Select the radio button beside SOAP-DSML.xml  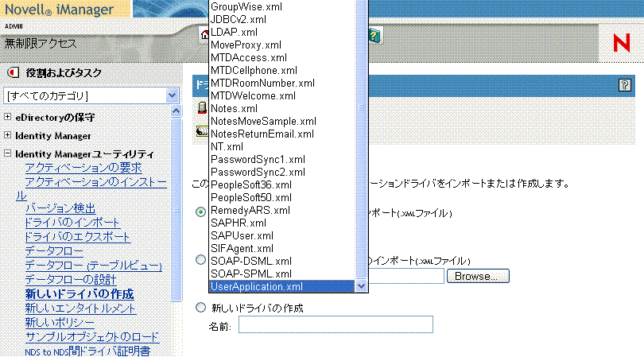point(200,260)
